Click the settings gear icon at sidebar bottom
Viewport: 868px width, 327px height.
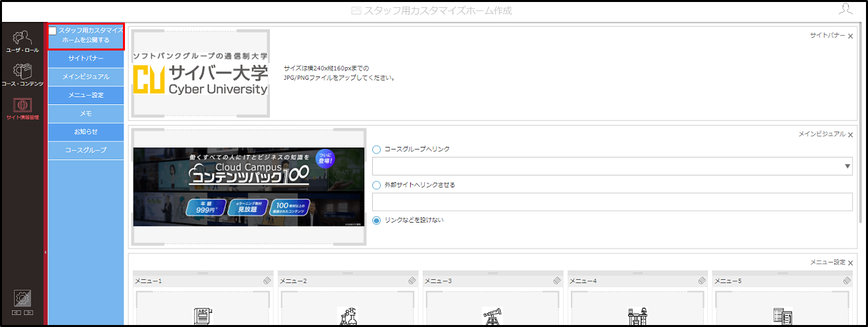[23, 298]
